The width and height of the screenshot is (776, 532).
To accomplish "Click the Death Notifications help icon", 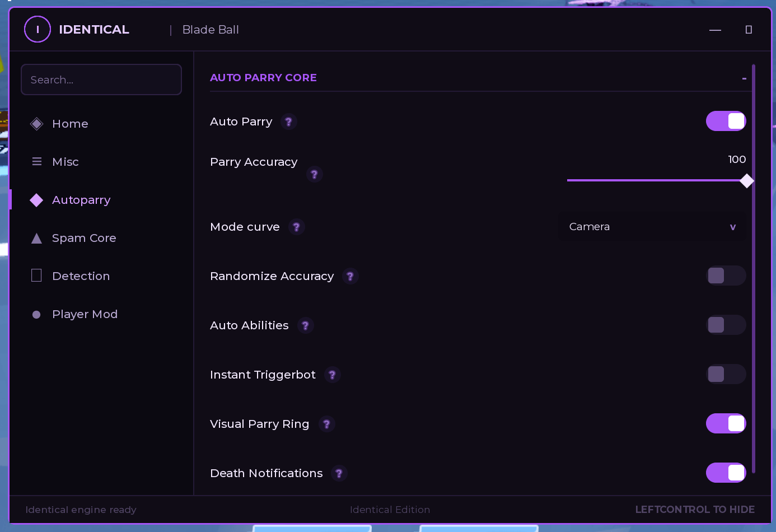I will tap(339, 473).
